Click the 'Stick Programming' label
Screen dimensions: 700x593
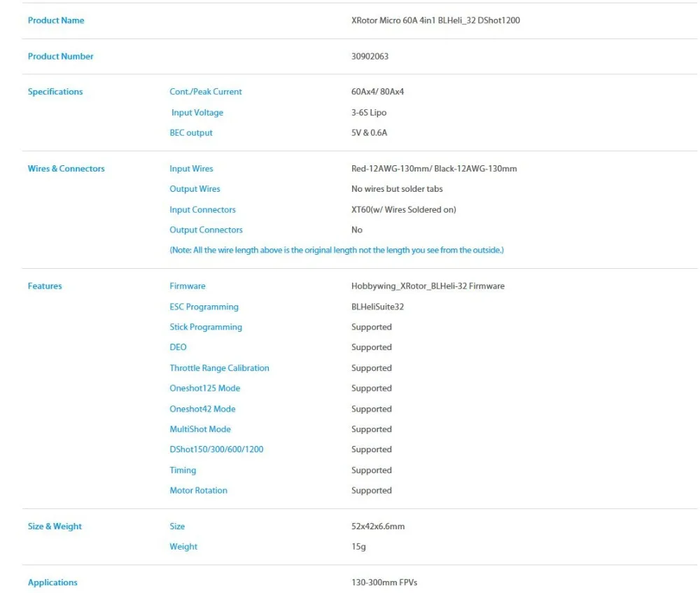pos(206,327)
